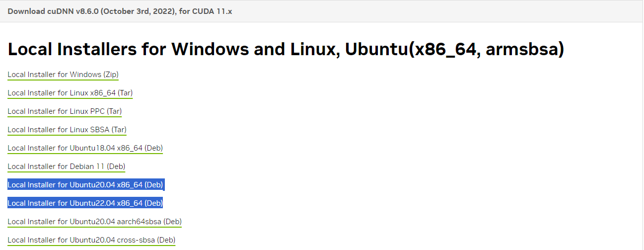This screenshot has width=644, height=250.
Task: Open Ubuntu18.04 x86_64 (Deb) installer link
Action: (x=85, y=148)
